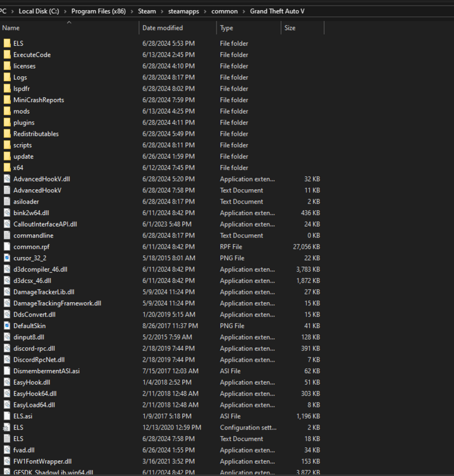The image size is (454, 476).
Task: Click the 5/18/2015 8:01 AM date cell
Action: [x=169, y=258]
